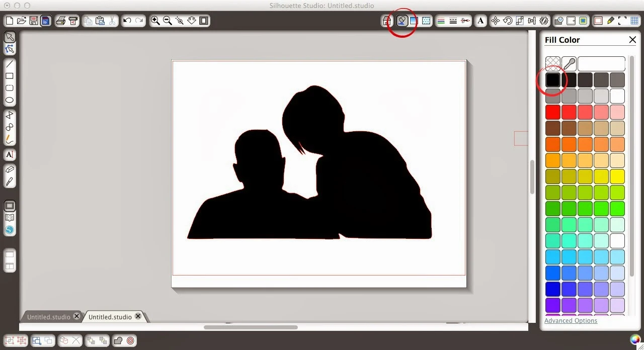
Task: Select the Freehand drawing tool
Action: (10, 140)
